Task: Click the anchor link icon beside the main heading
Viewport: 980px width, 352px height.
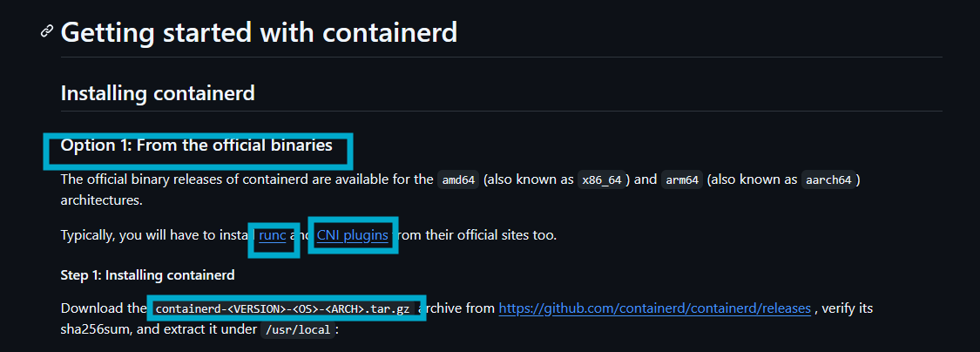Action: coord(46,31)
